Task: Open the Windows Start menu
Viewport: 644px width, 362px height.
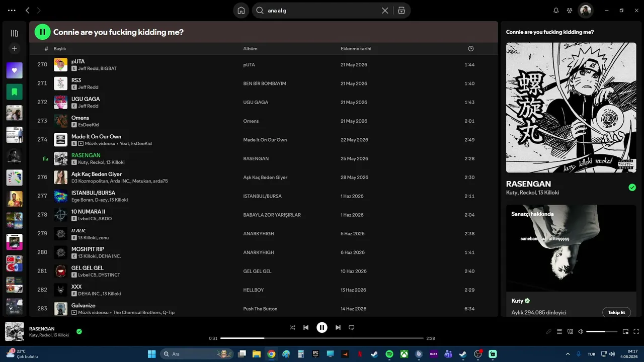Action: [151, 354]
